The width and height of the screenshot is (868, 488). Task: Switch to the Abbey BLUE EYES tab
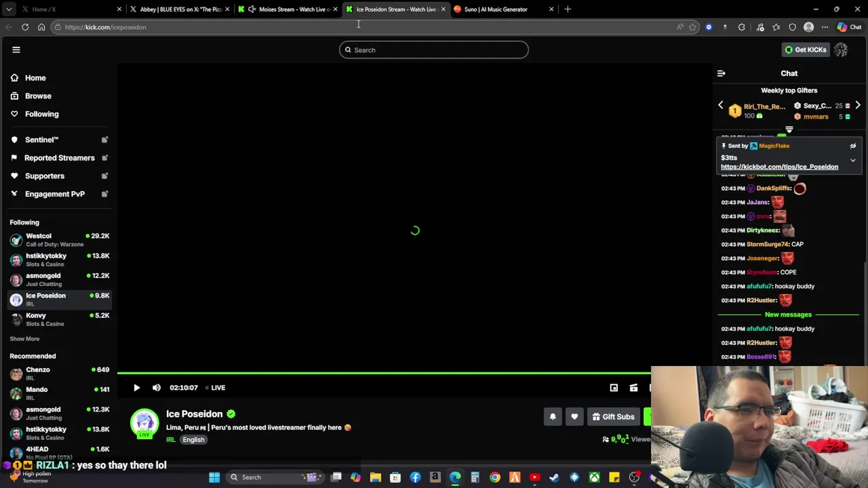pos(180,9)
